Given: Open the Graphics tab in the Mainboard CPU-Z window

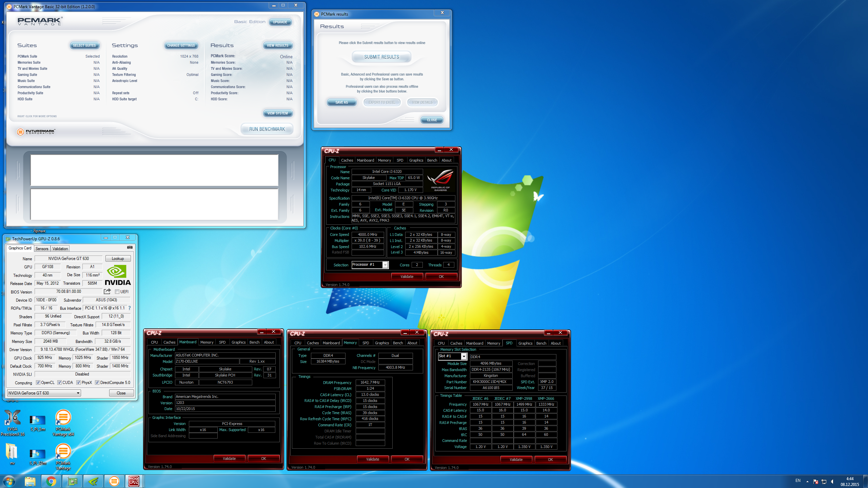Looking at the screenshot, I should [238, 342].
